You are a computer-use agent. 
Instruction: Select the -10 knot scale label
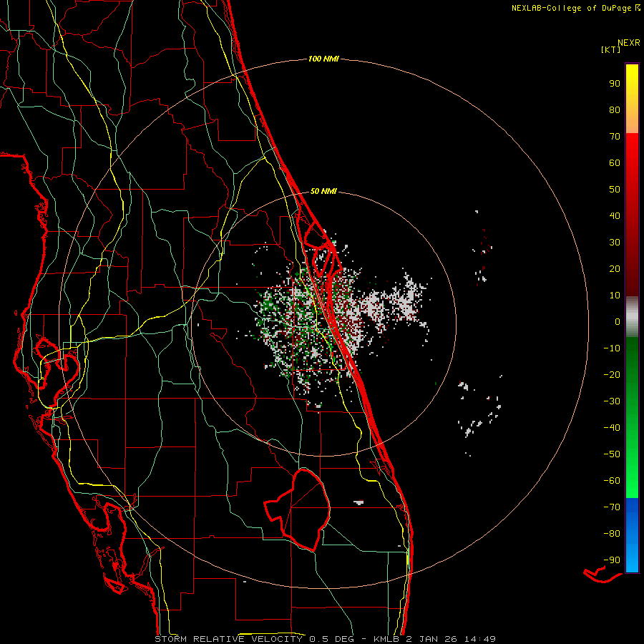[612, 348]
